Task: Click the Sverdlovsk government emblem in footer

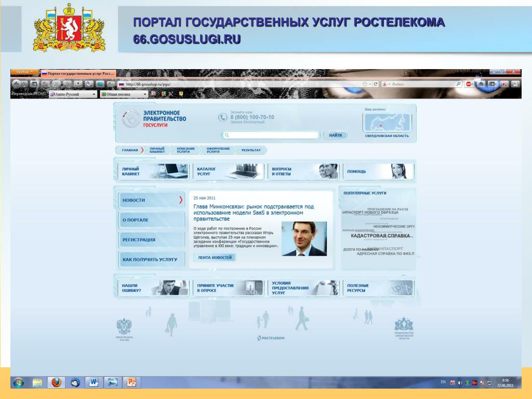Action: 404,328
